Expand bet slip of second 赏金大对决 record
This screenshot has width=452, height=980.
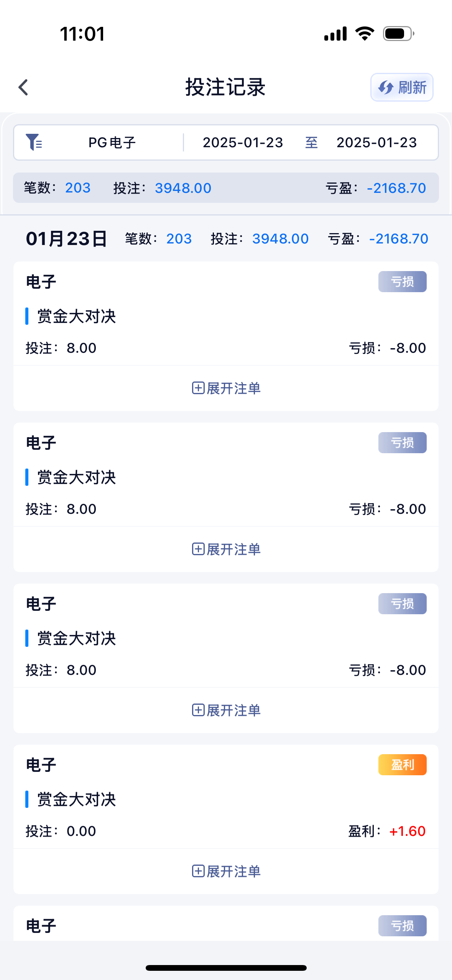point(226,549)
